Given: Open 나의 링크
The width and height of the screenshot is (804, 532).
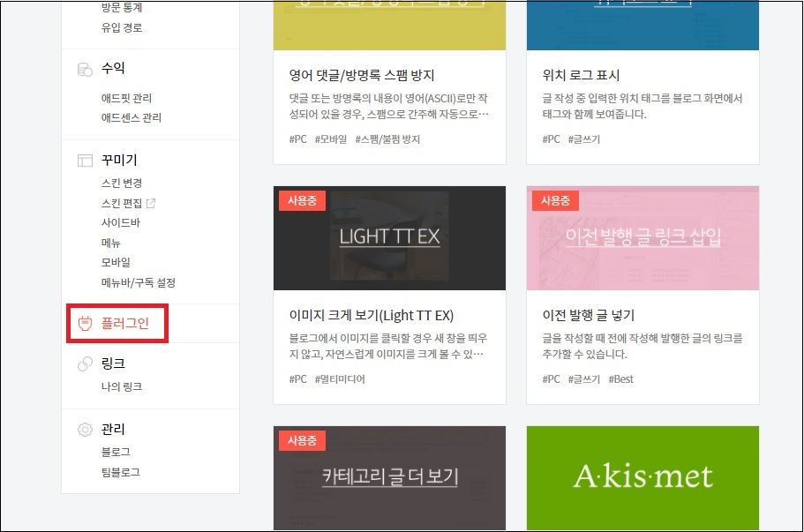Looking at the screenshot, I should (122, 387).
